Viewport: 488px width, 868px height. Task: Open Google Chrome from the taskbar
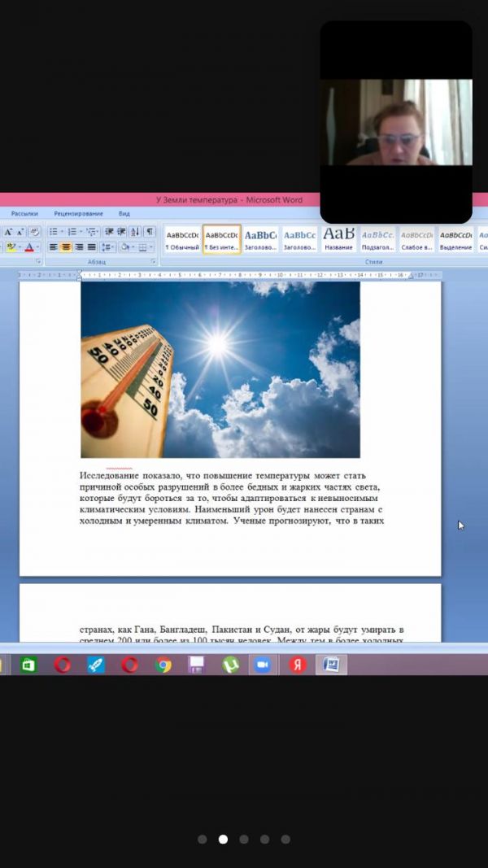tap(163, 665)
